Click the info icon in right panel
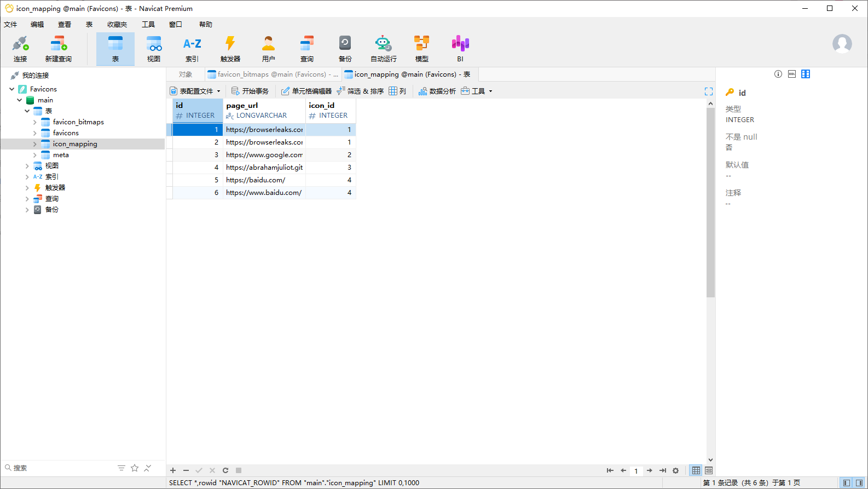This screenshot has width=868, height=489. click(778, 74)
